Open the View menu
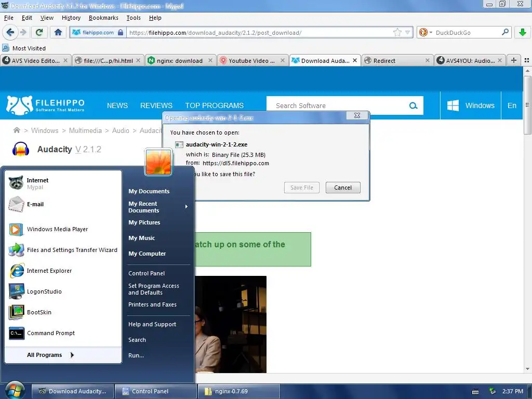 pyautogui.click(x=47, y=18)
